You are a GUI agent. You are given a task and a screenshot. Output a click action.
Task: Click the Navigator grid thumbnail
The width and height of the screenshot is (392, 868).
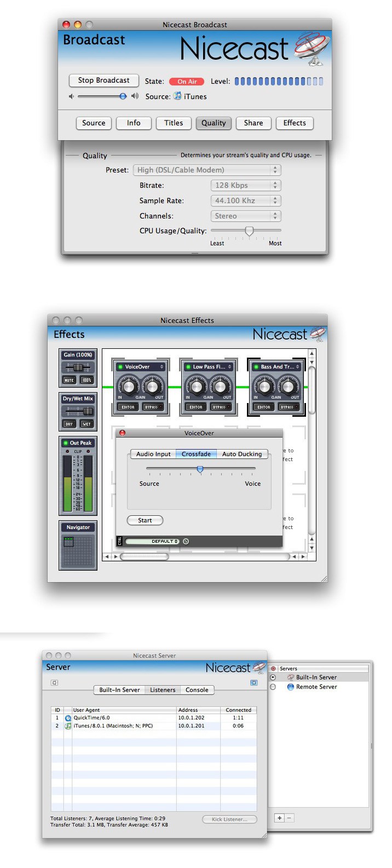tap(78, 551)
